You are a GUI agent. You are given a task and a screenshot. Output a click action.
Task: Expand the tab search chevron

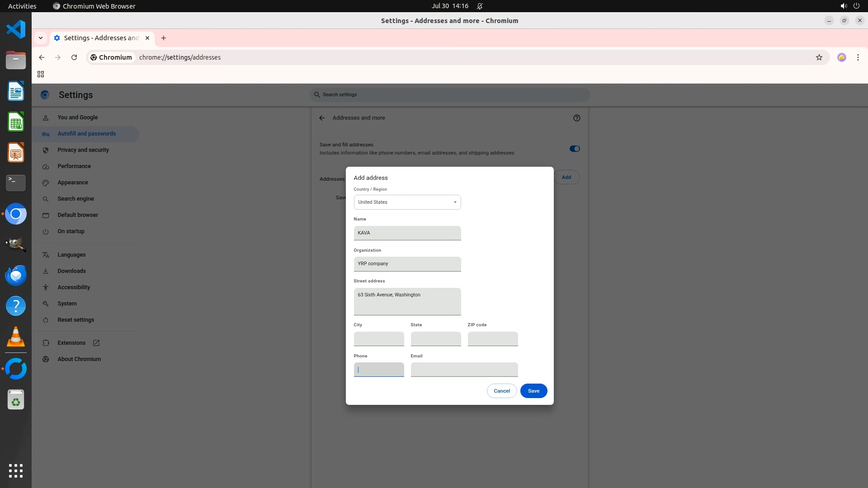pyautogui.click(x=41, y=38)
